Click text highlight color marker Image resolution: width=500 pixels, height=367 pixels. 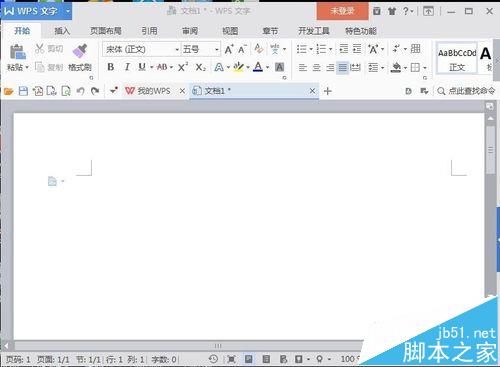tap(238, 67)
